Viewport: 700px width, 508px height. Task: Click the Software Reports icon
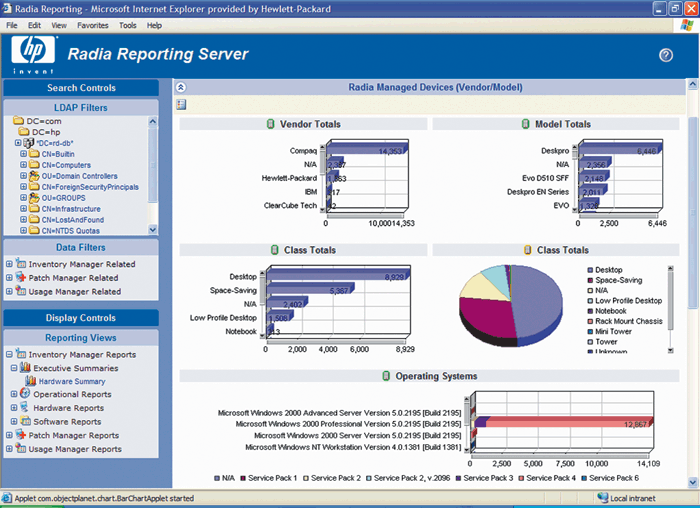[x=26, y=421]
